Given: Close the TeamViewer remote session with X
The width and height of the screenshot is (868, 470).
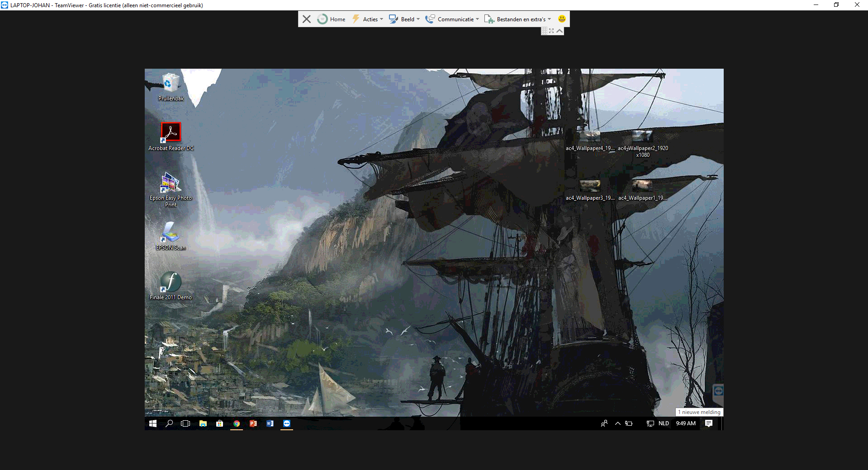Looking at the screenshot, I should tap(307, 19).
